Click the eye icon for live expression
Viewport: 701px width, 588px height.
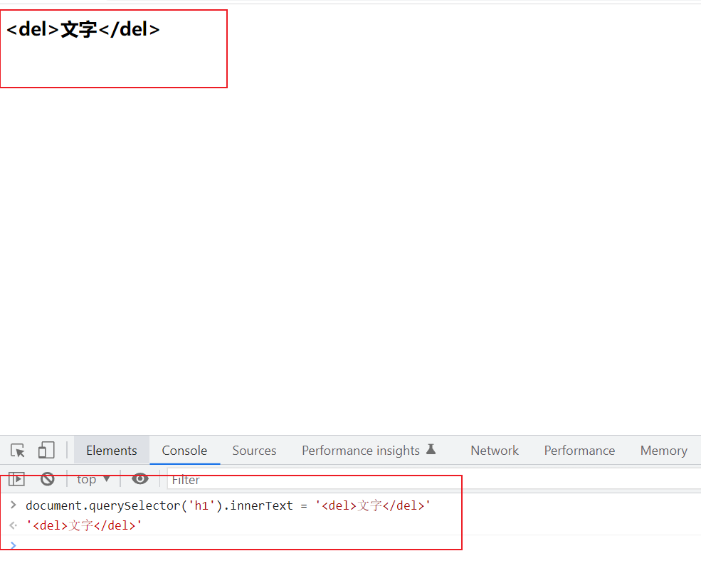coord(140,479)
